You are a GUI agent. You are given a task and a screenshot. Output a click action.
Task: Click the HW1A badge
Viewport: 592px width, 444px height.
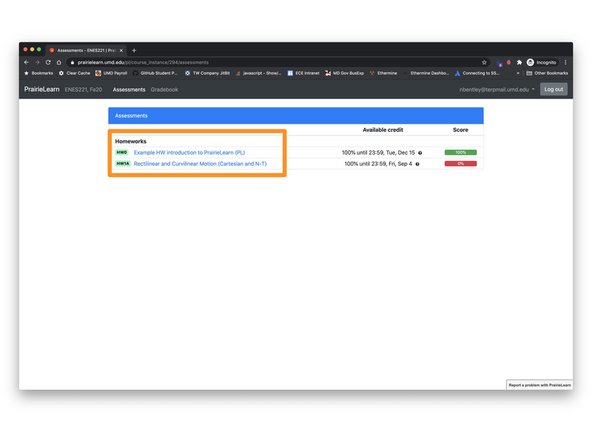[x=123, y=164]
